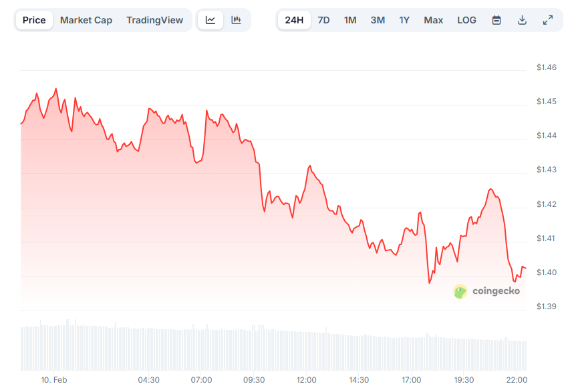Open the TradingView tab
The width and height of the screenshot is (568, 392).
[154, 20]
